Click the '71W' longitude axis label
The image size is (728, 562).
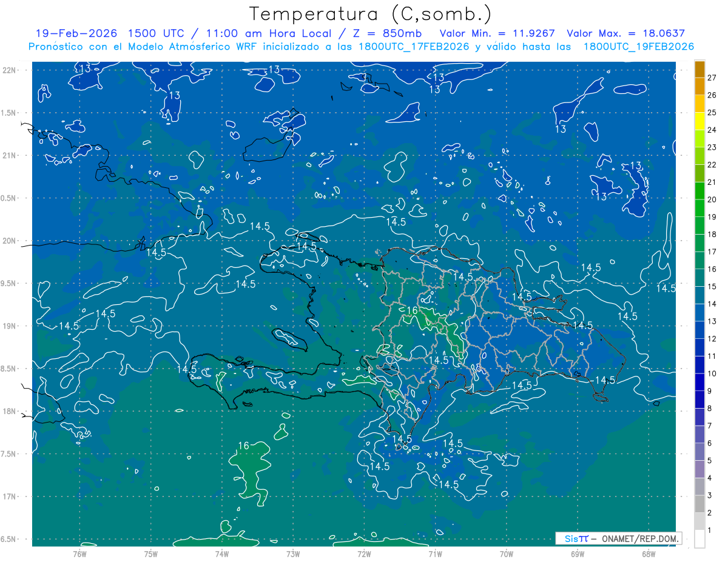pyautogui.click(x=435, y=554)
